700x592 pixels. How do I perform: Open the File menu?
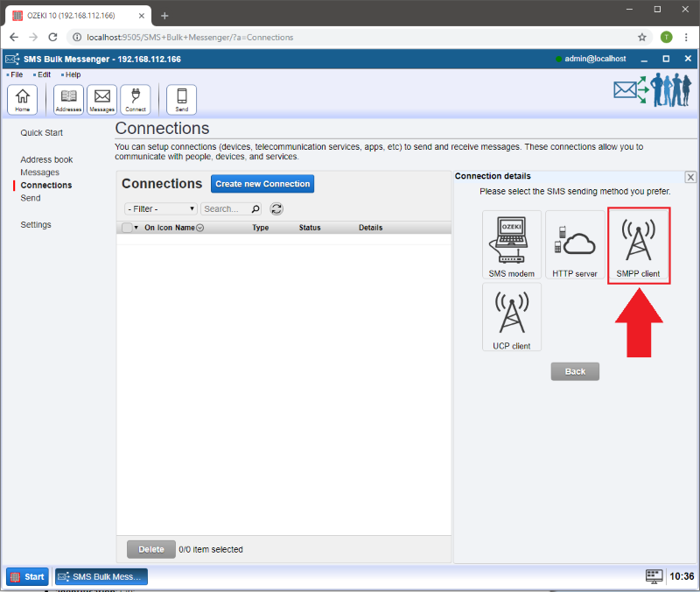17,74
